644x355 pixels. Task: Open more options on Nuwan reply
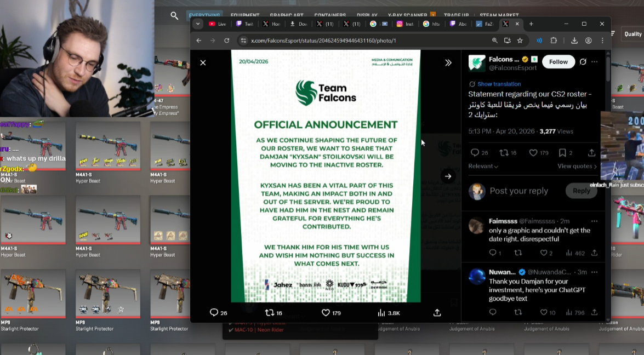594,272
